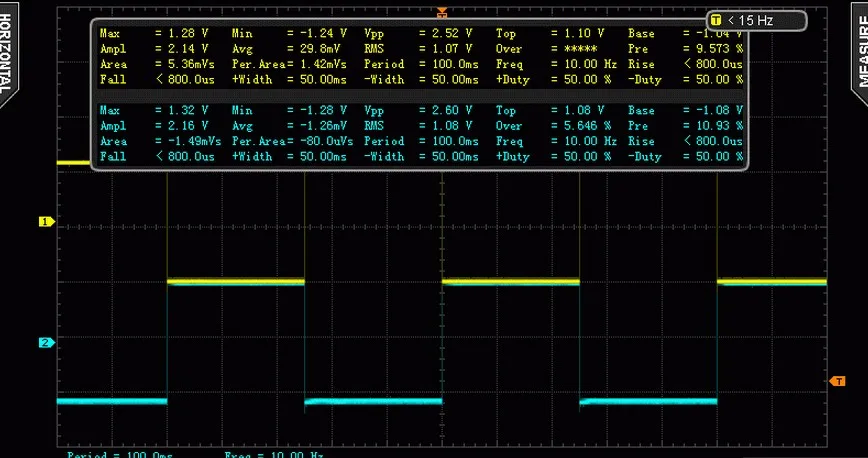Click channel 1 Top value 1.10 V
The width and height of the screenshot is (868, 458).
(585, 33)
